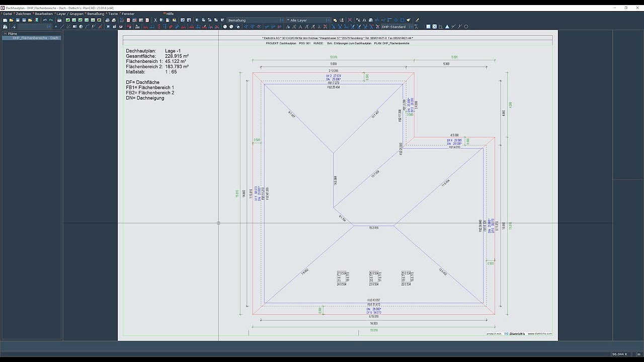Click the Undo arrow icon

click(x=45, y=20)
